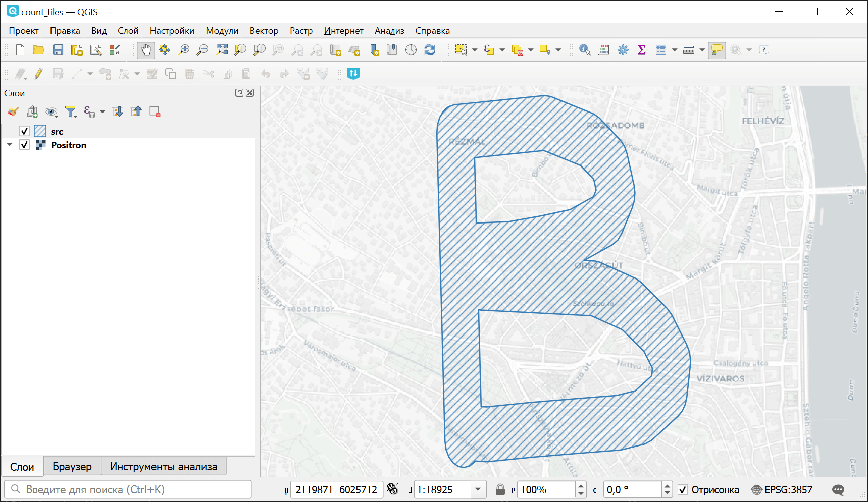
Task: Click the Open Project folder icon
Action: tap(39, 50)
